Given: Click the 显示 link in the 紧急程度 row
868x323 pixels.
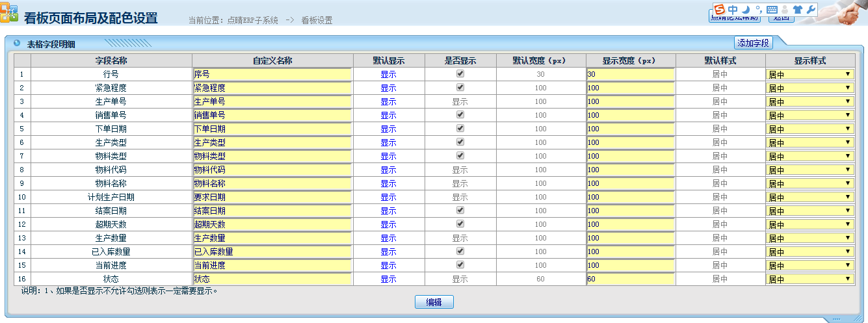Looking at the screenshot, I should (x=388, y=88).
